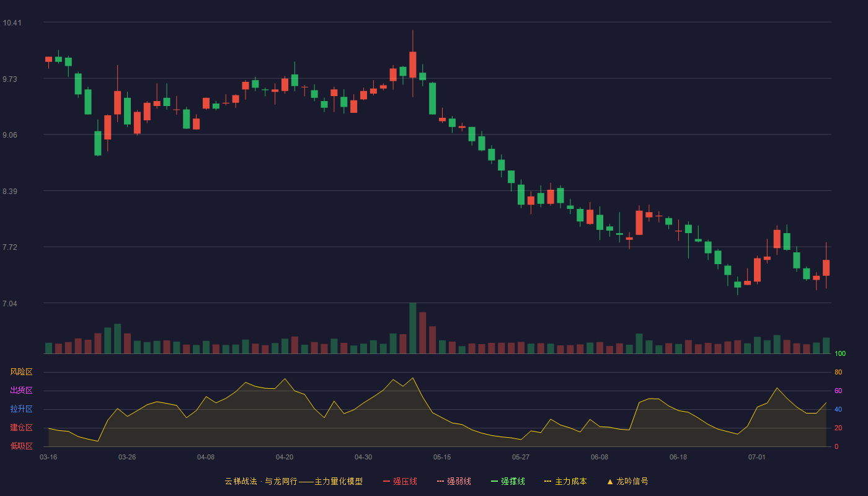868x496 pixels.
Task: Click the red 20 indicator axis value
Action: pyautogui.click(x=838, y=428)
